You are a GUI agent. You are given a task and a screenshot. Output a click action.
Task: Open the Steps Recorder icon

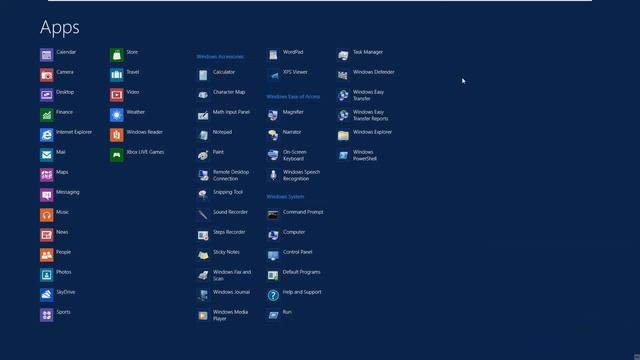pyautogui.click(x=203, y=235)
